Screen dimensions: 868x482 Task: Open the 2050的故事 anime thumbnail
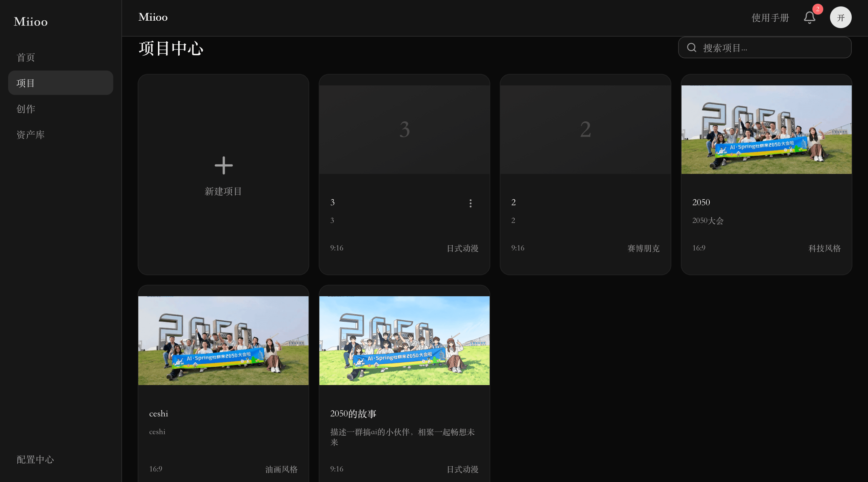click(405, 340)
